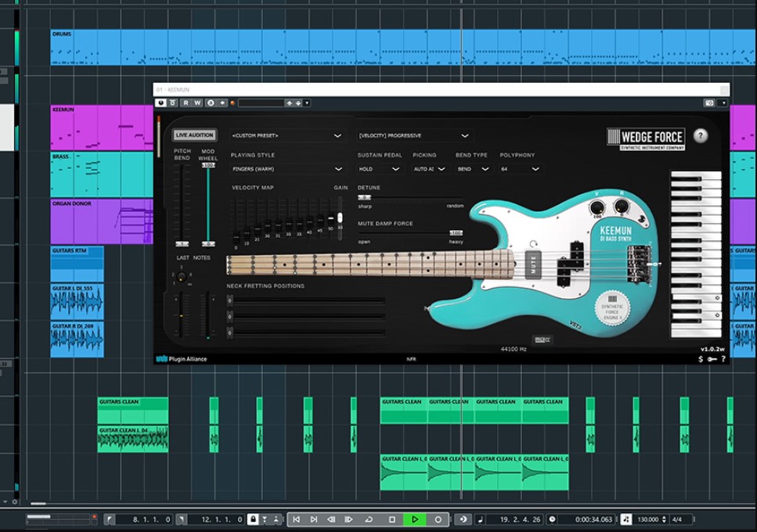The width and height of the screenshot is (757, 532).
Task: Open the Bend Type dropdown
Action: [x=473, y=169]
